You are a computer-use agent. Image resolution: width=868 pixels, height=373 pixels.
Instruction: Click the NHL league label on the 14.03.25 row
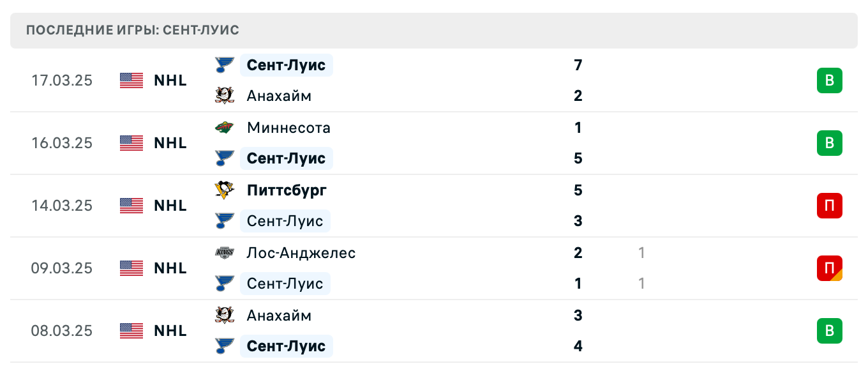pos(170,206)
